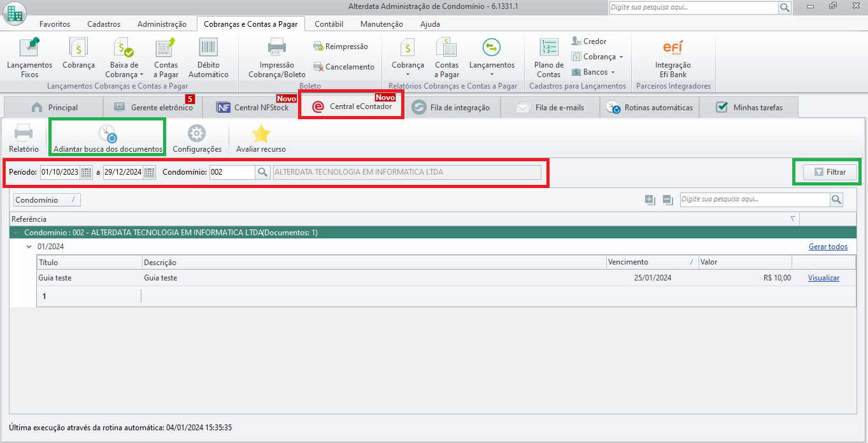The height and width of the screenshot is (443, 868).
Task: Open Cobrança reports dropdown arrow
Action: click(x=408, y=75)
